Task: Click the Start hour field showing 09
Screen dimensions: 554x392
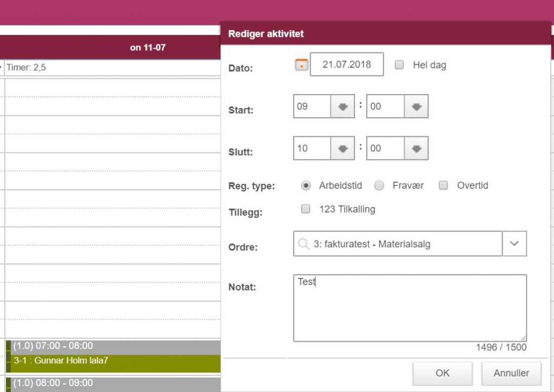Action: coord(312,107)
